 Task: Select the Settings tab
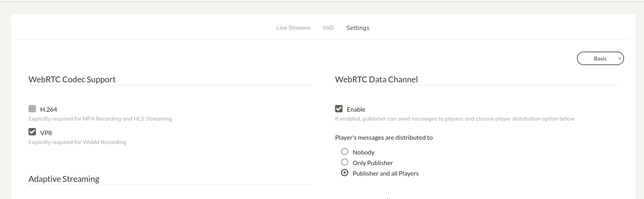pyautogui.click(x=358, y=28)
